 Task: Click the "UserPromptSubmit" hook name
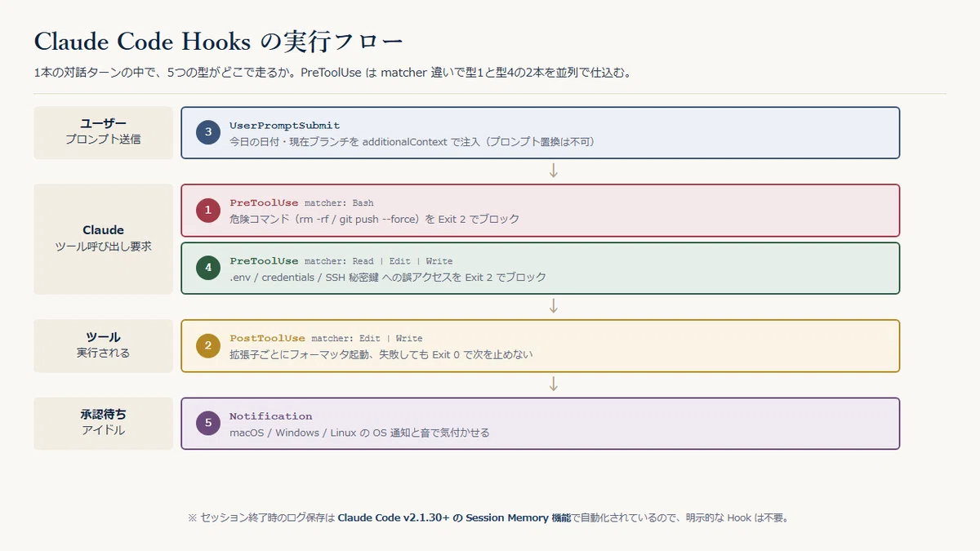[284, 126]
